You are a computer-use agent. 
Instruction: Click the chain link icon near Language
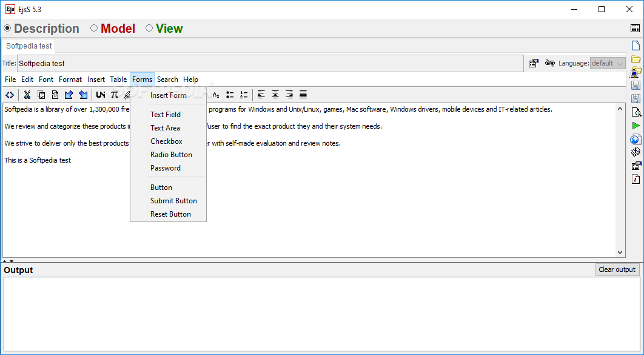click(549, 63)
